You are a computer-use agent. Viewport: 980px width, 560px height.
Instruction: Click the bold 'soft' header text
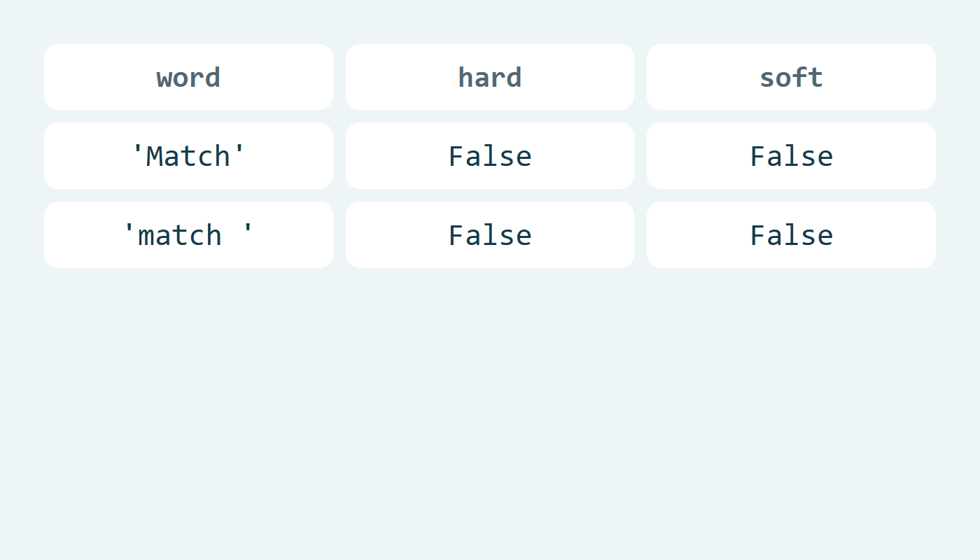click(791, 78)
